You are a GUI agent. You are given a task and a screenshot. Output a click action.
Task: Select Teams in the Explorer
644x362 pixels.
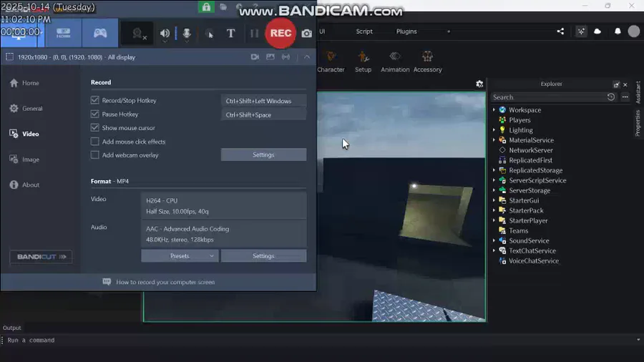click(518, 230)
